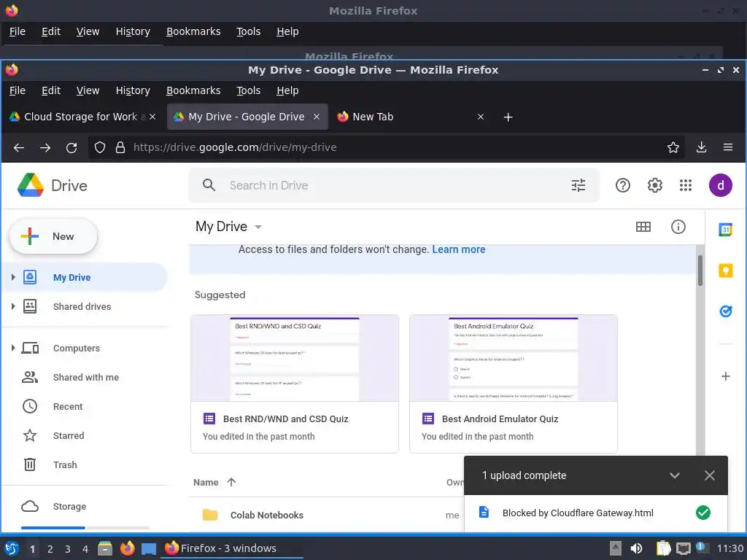Image resolution: width=747 pixels, height=560 pixels.
Task: Open Best RND/WND and CSD Quiz thumbnail
Action: (295, 358)
